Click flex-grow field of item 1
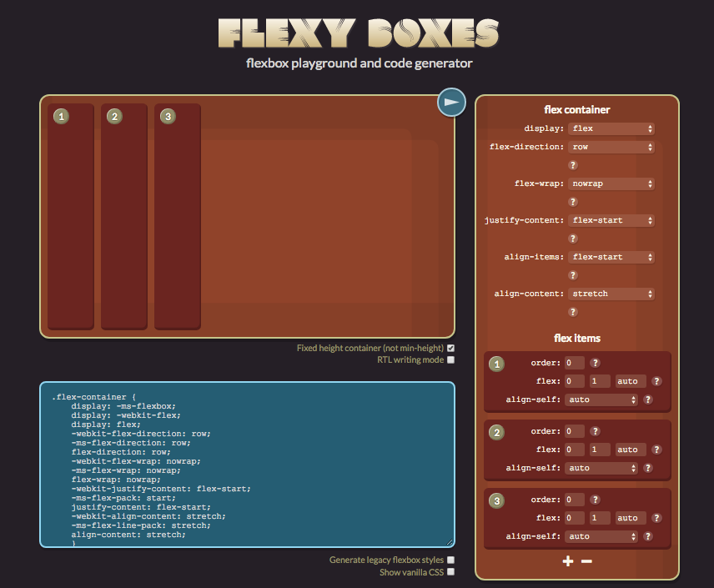Screen dimensions: 714x588 pyautogui.click(x=574, y=381)
